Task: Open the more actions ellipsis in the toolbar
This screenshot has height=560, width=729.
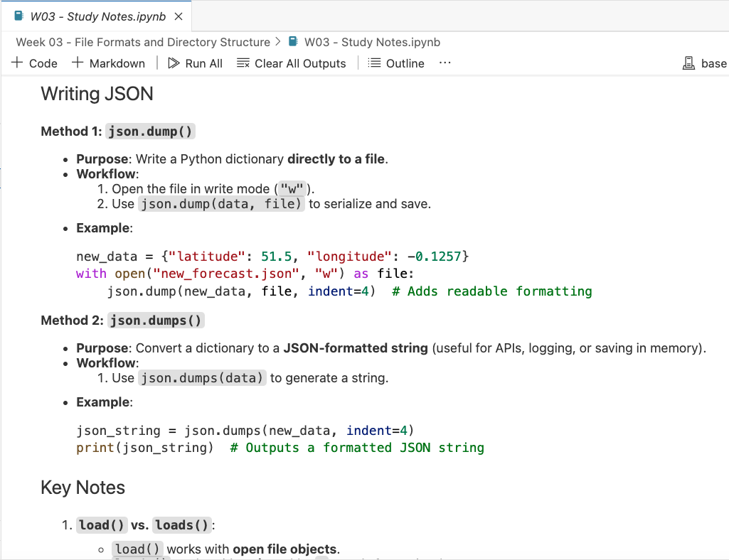Action: pos(445,63)
